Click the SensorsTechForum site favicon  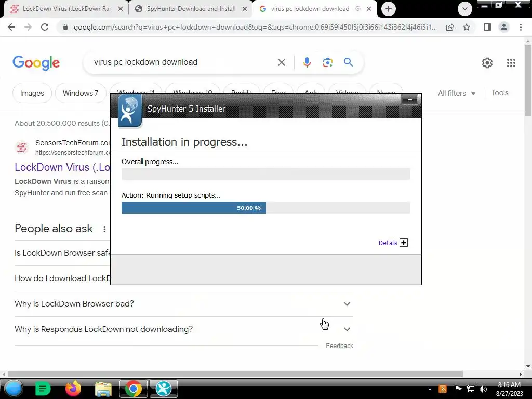pyautogui.click(x=22, y=148)
